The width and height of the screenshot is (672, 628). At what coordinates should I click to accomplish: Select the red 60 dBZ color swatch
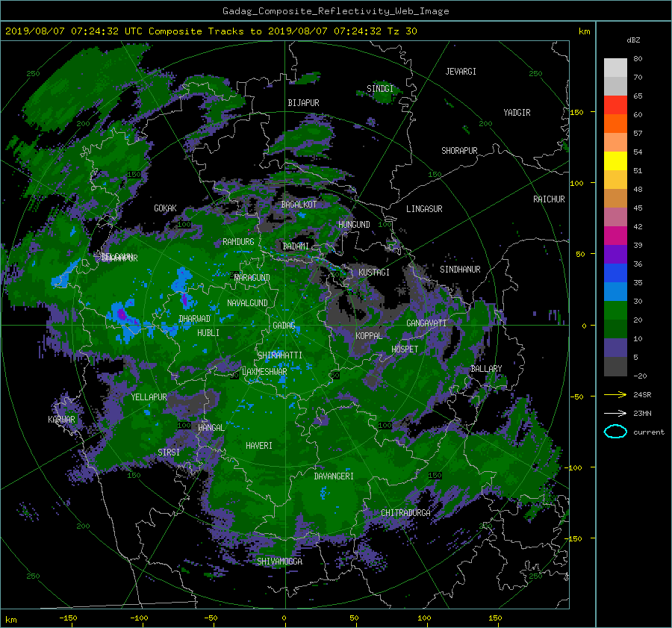click(x=615, y=105)
